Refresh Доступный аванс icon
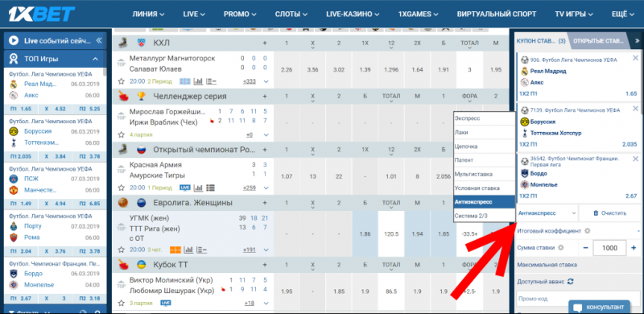The width and height of the screenshot is (644, 314). (x=570, y=282)
